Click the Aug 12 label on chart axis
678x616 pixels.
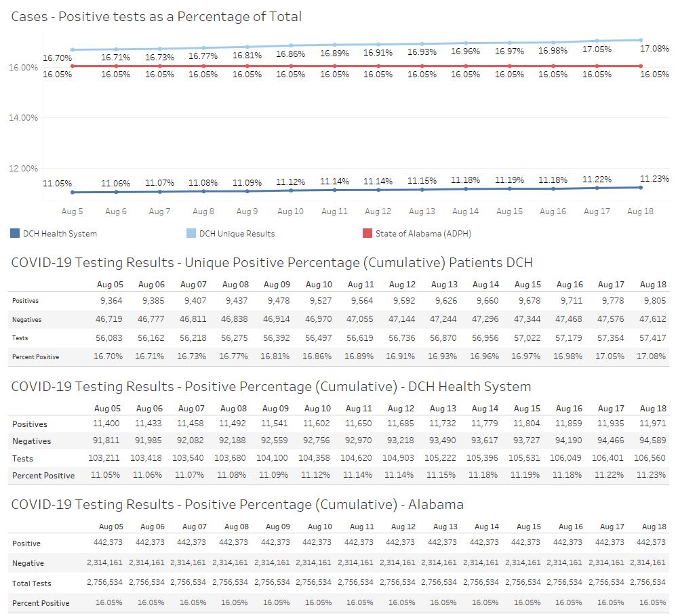tap(378, 211)
